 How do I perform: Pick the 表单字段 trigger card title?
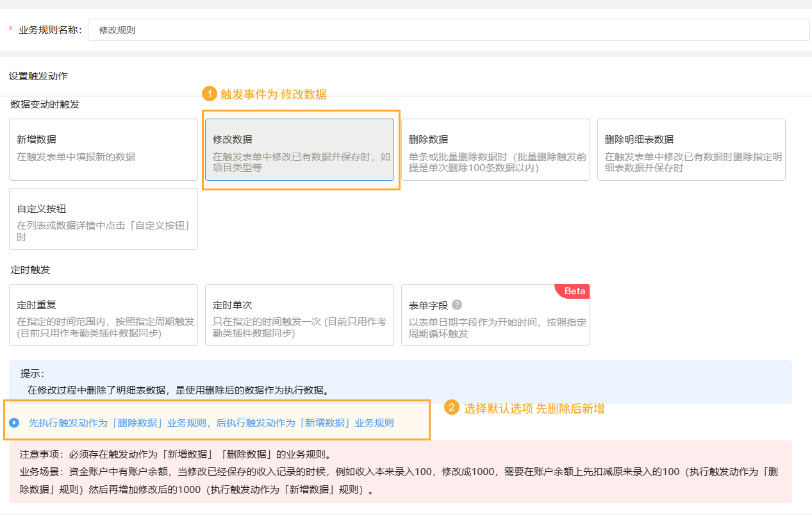tap(428, 305)
